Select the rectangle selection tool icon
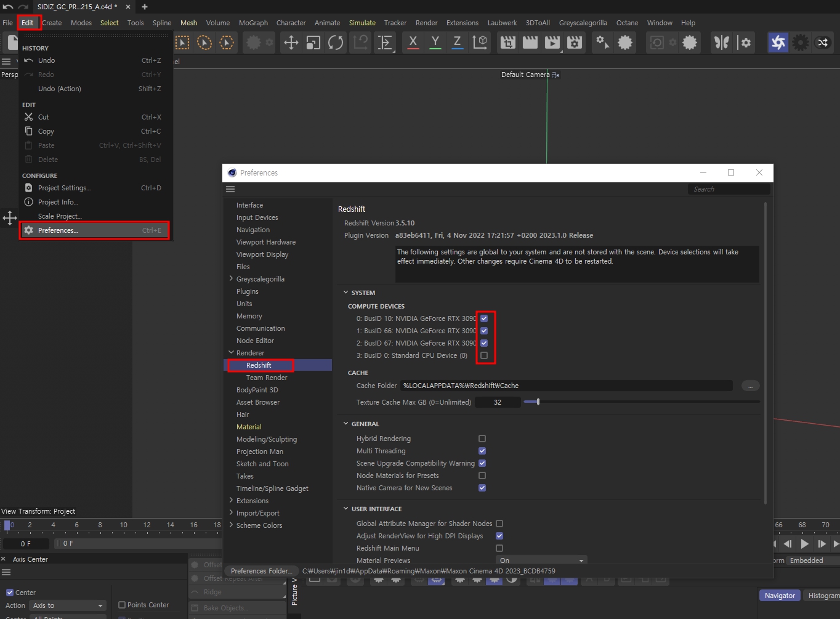This screenshot has height=619, width=840. click(182, 42)
